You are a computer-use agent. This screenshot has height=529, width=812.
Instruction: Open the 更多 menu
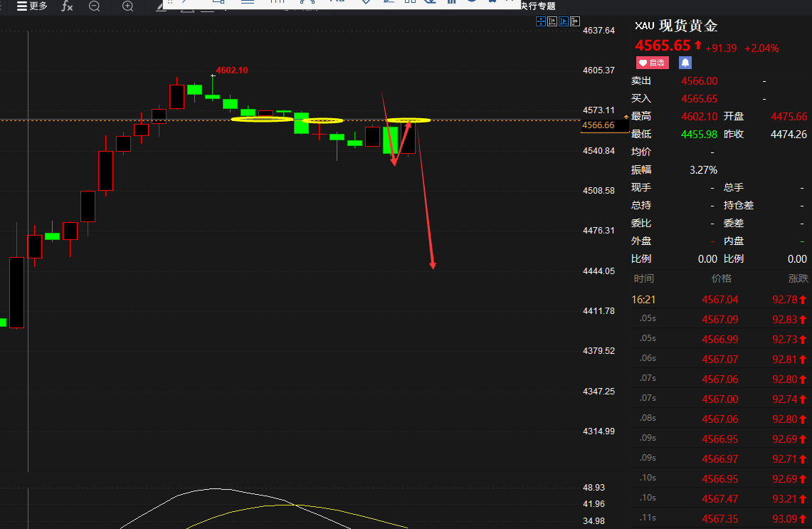tap(31, 6)
